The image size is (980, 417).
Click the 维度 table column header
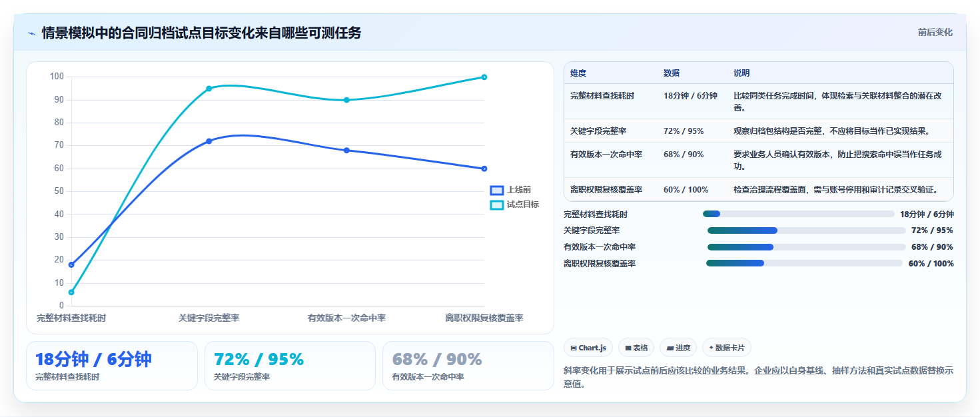[x=578, y=73]
